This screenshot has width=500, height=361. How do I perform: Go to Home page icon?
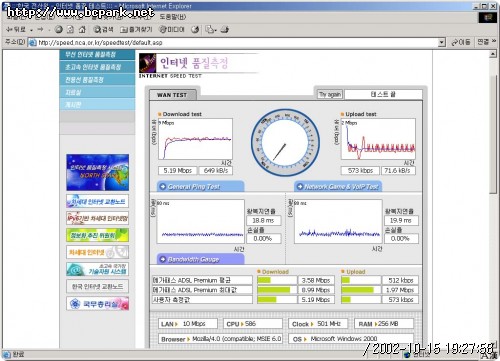pos(82,30)
